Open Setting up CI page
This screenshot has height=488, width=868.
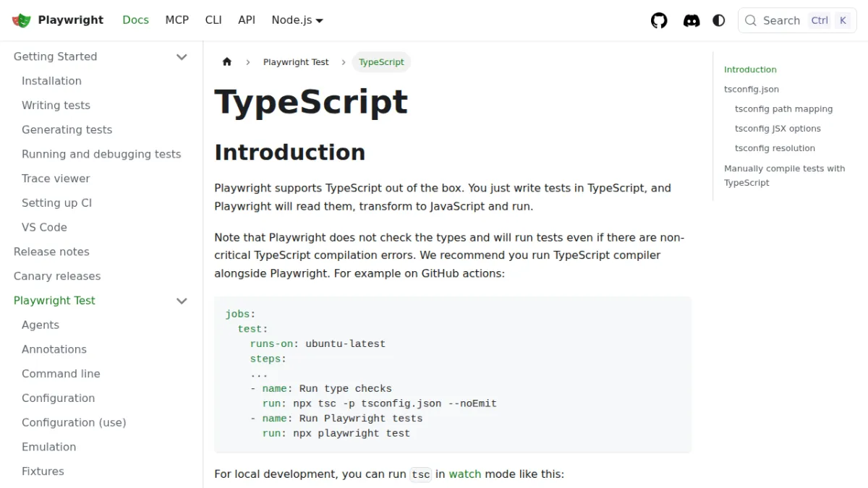[x=56, y=203]
